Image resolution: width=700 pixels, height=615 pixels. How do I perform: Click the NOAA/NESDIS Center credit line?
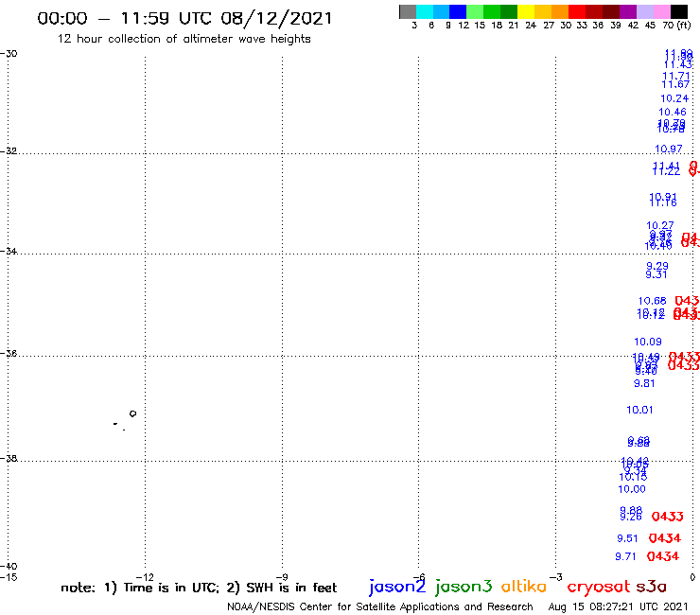tap(380, 606)
